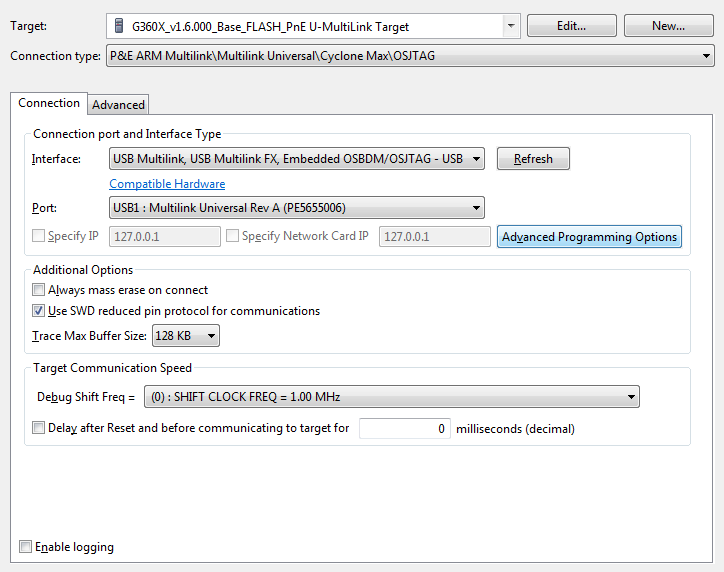Open the Interface selection dropdown
The image size is (724, 572).
click(x=296, y=159)
